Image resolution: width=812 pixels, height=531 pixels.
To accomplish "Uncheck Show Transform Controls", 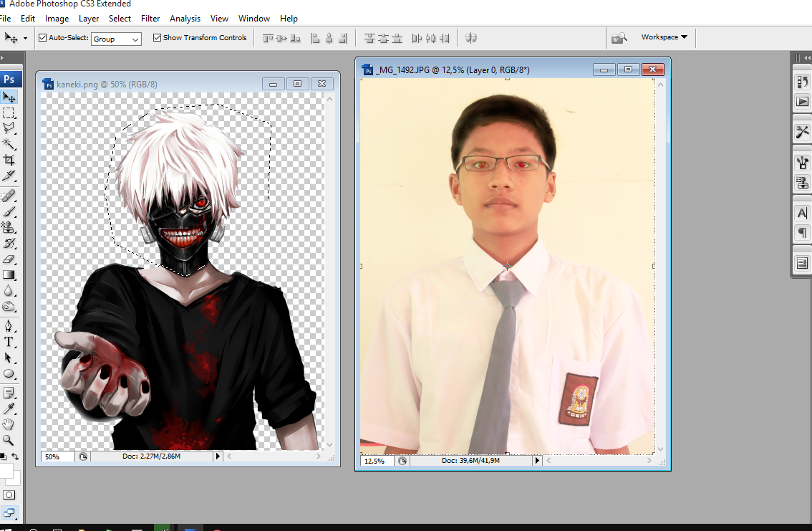I will 157,37.
